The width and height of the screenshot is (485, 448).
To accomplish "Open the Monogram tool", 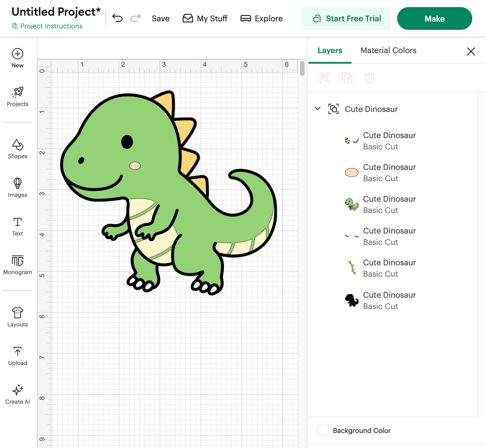I will click(x=17, y=265).
